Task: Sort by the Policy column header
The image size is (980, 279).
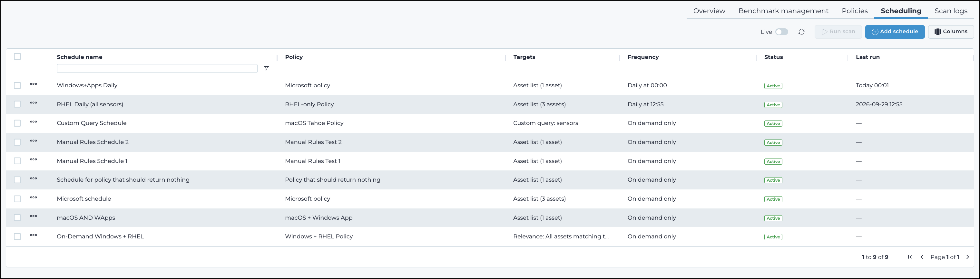Action: 294,57
